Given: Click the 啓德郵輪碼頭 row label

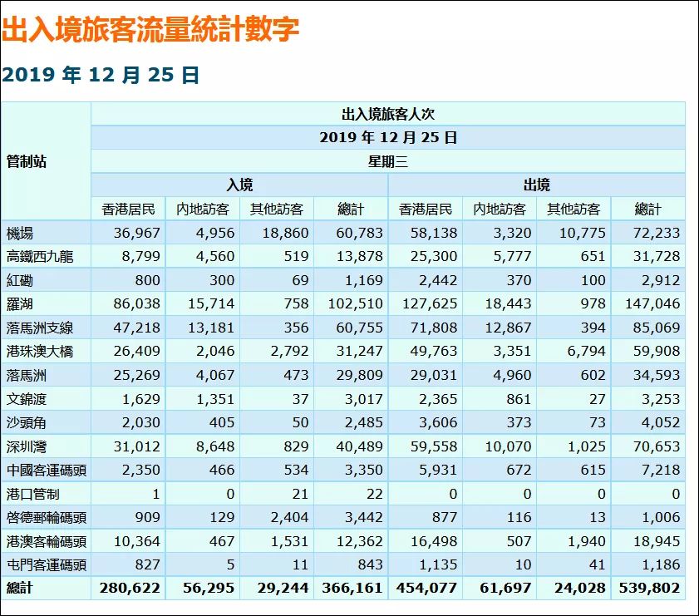Looking at the screenshot, I should point(47,518).
